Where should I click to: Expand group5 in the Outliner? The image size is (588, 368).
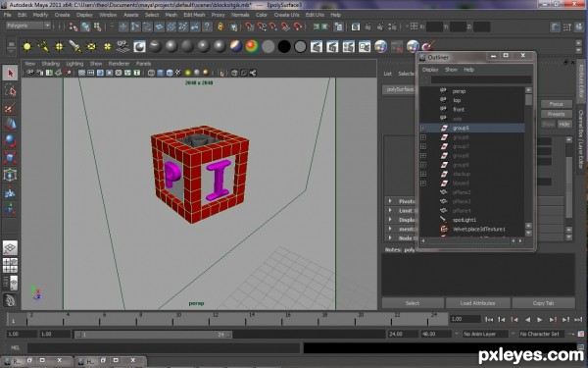423,128
